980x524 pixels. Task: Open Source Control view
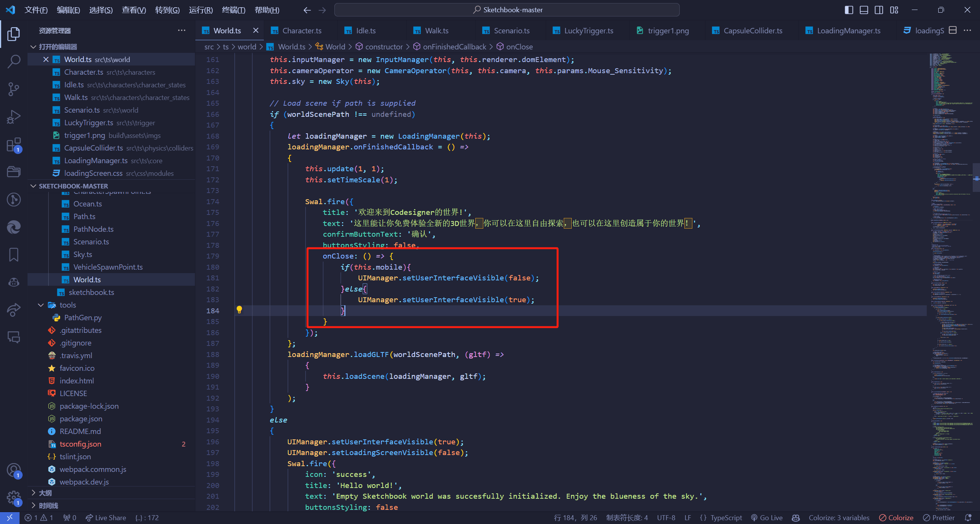tap(14, 89)
